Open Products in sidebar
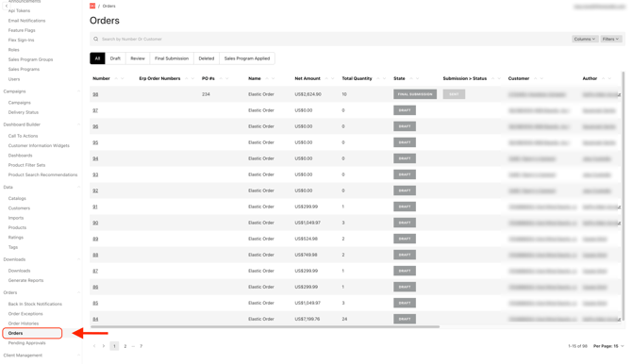The height and width of the screenshot is (364, 632). pos(17,228)
